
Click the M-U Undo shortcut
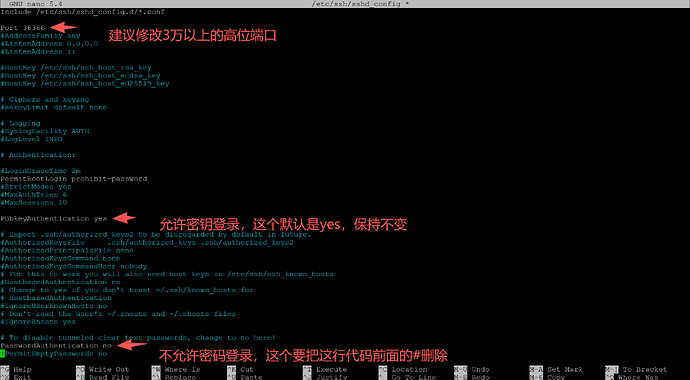(471, 369)
